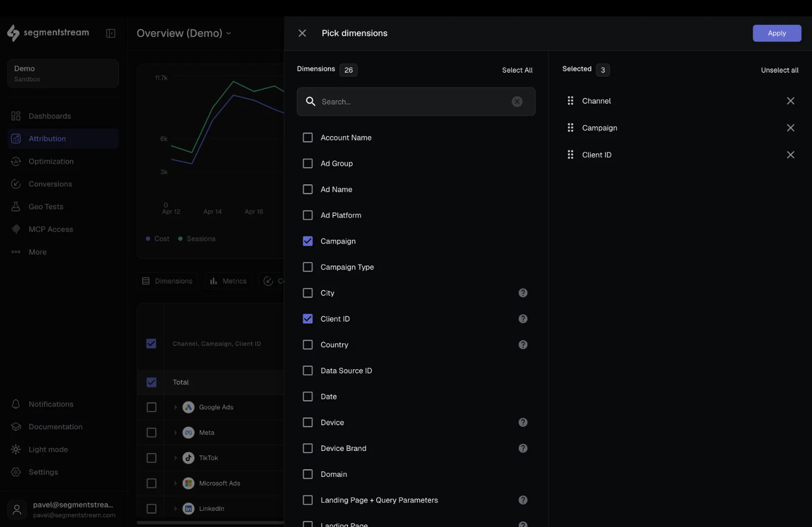Check the Domain dimension checkbox
The width and height of the screenshot is (812, 527).
coord(308,474)
